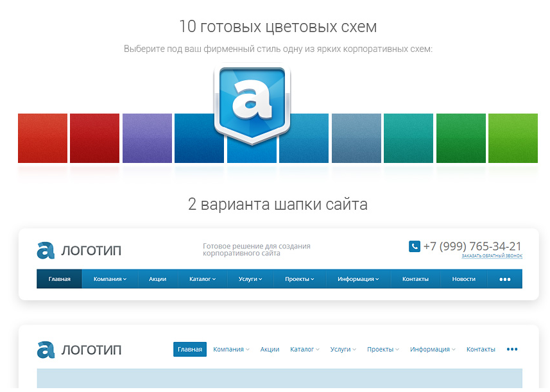Expand the Каталог dropdown in blue navbar
Screen dimensions: 550x392
[x=202, y=279]
